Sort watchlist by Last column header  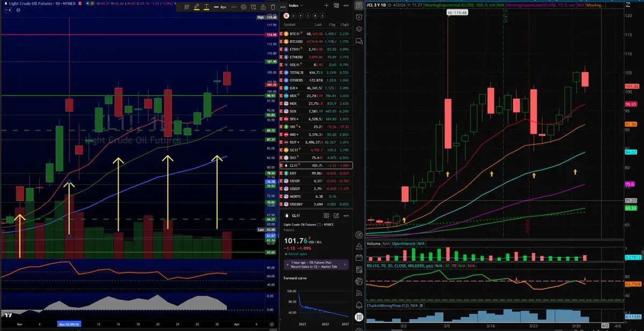[318, 25]
